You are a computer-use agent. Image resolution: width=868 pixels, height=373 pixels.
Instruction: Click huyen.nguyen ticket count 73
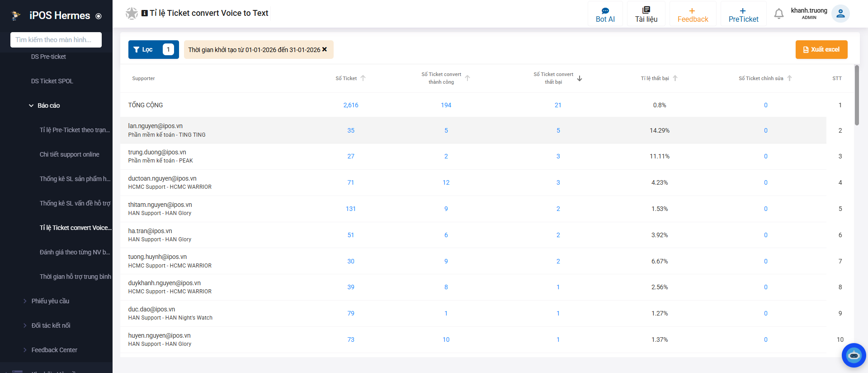pos(351,340)
